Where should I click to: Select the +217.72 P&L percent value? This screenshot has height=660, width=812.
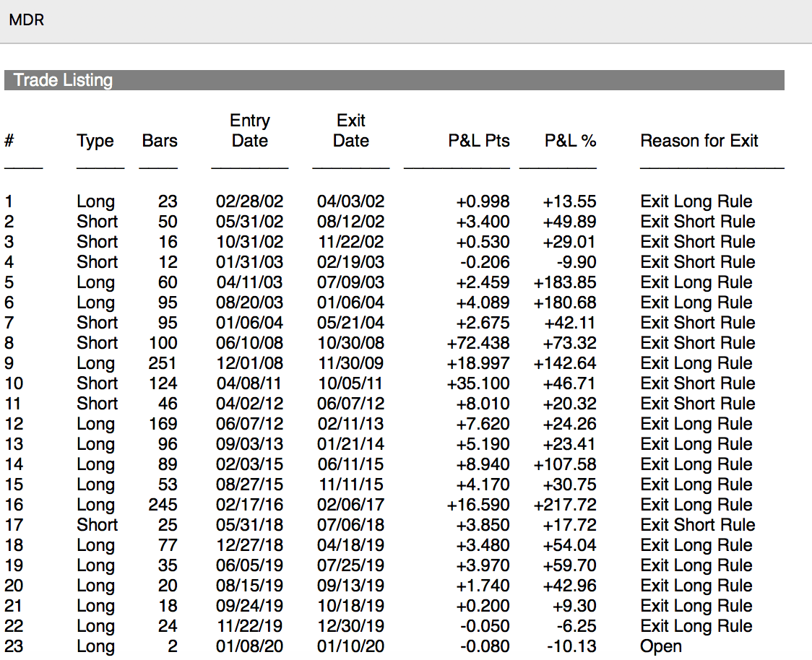(565, 505)
